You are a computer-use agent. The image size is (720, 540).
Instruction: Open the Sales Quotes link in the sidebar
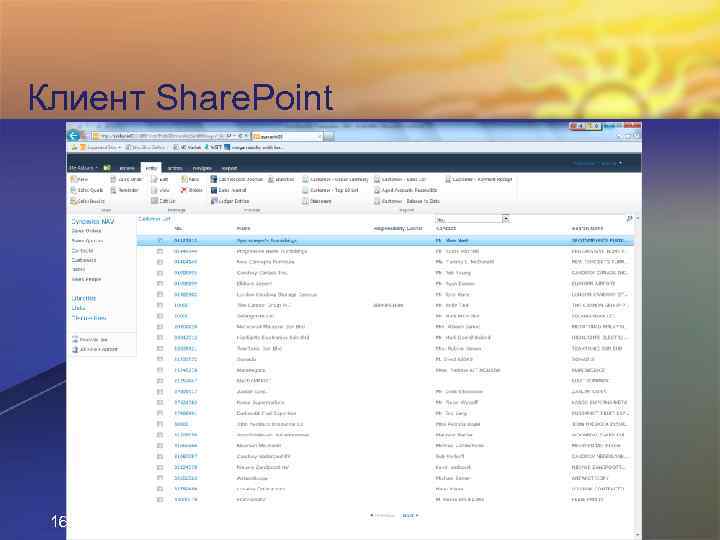point(87,241)
